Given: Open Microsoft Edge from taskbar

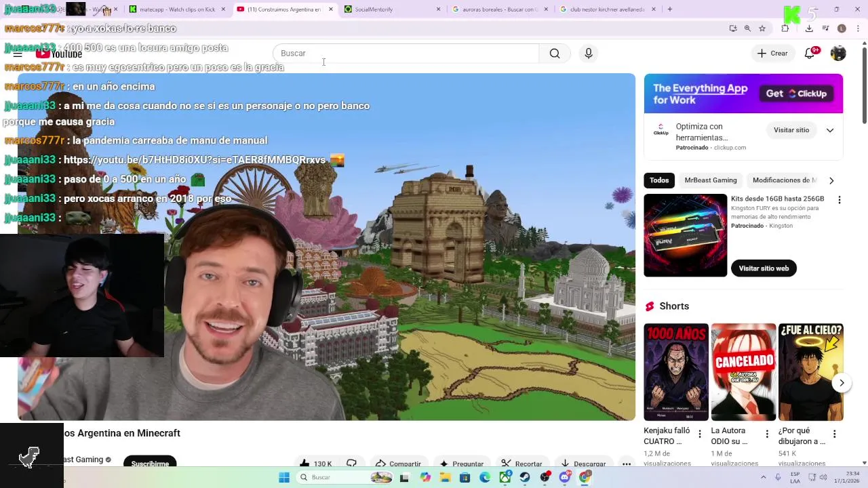Looking at the screenshot, I should [x=485, y=478].
